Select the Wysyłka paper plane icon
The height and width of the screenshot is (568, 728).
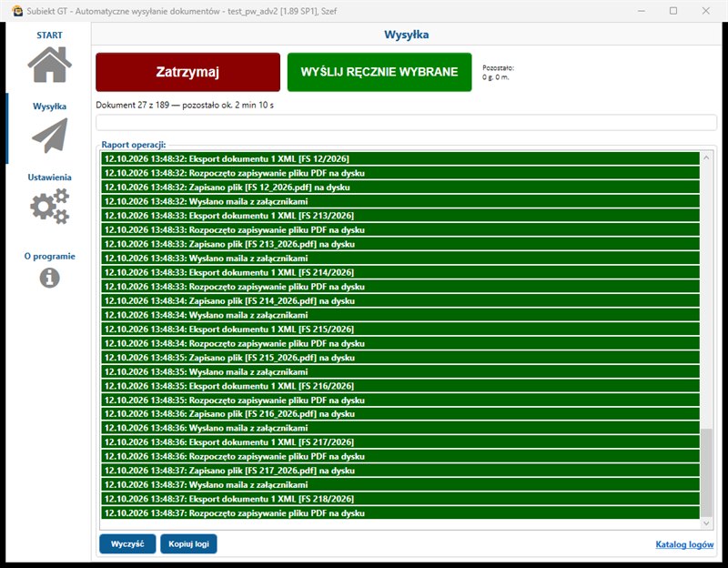click(x=50, y=136)
